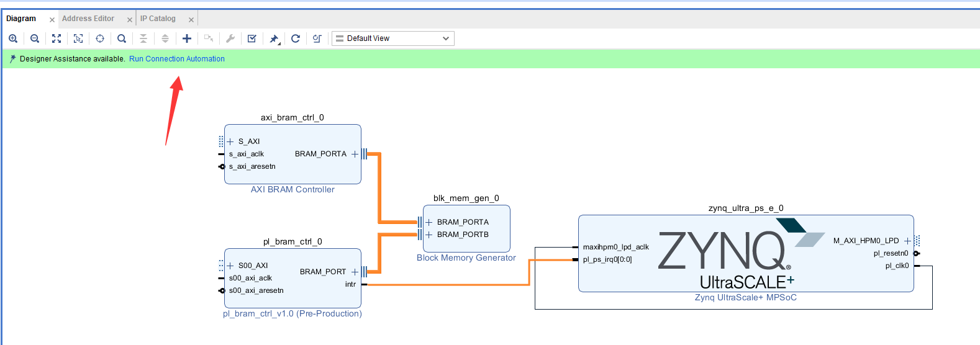Select the pl_resetn0 pin

(891, 253)
